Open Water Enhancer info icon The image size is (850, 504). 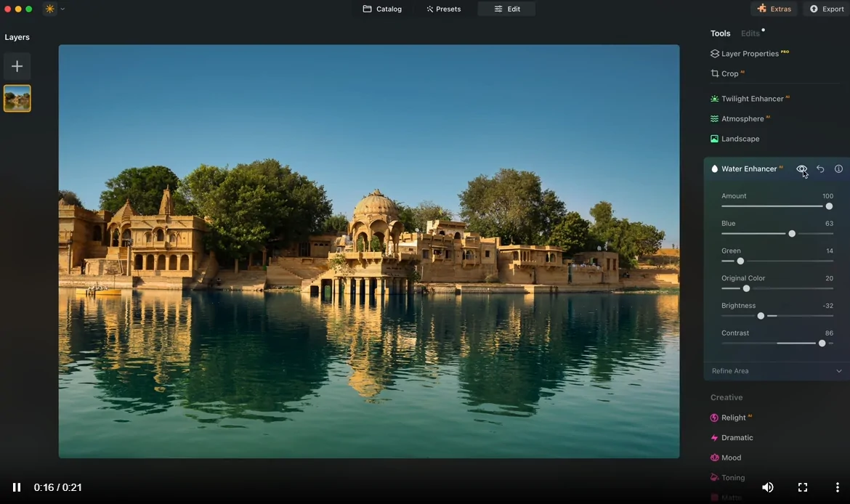tap(838, 169)
